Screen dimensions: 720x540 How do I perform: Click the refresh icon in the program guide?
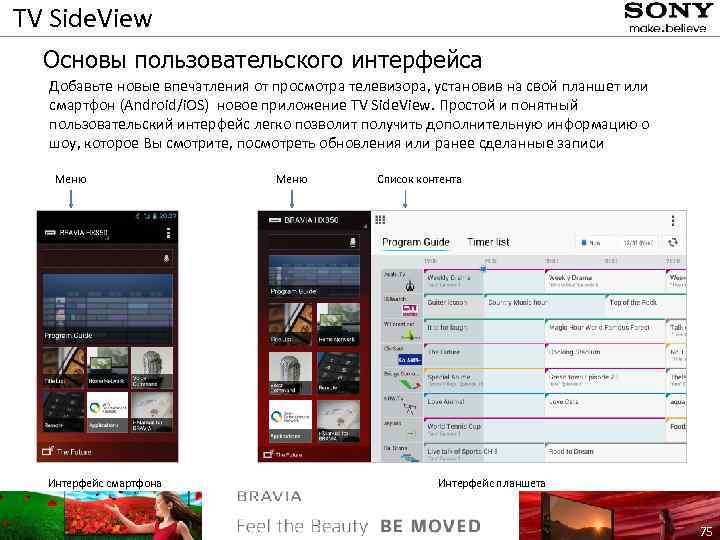pos(673,242)
